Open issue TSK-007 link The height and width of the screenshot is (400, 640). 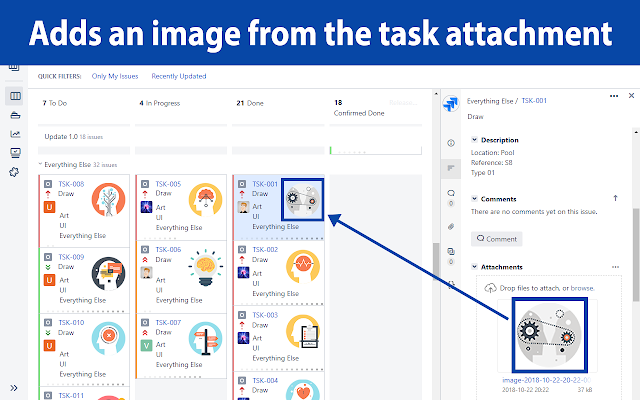pyautogui.click(x=168, y=322)
